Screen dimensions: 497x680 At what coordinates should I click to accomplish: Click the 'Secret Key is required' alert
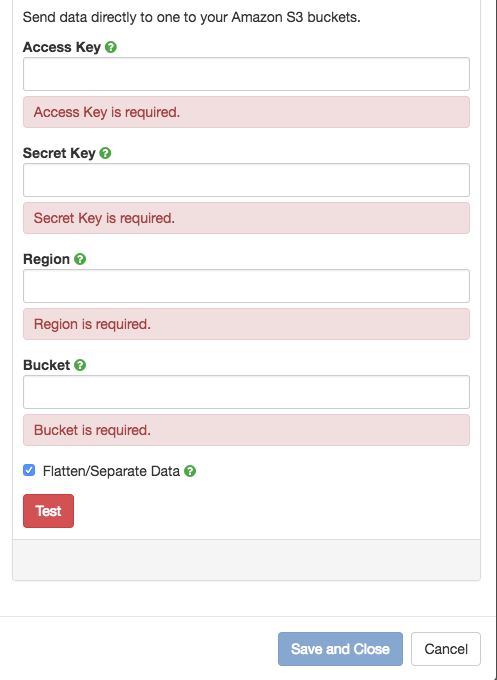[246, 218]
